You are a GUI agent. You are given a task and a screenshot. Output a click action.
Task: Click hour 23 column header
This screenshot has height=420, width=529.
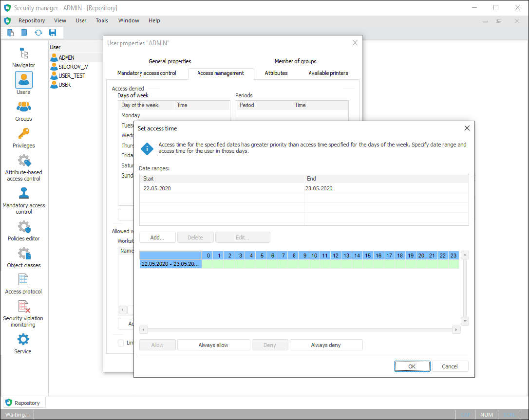[453, 256]
